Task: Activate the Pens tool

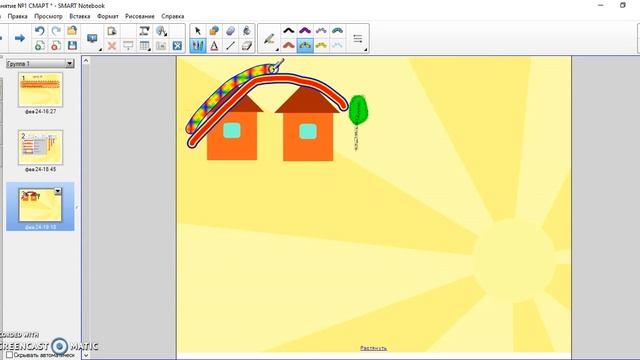Action: [x=198, y=46]
